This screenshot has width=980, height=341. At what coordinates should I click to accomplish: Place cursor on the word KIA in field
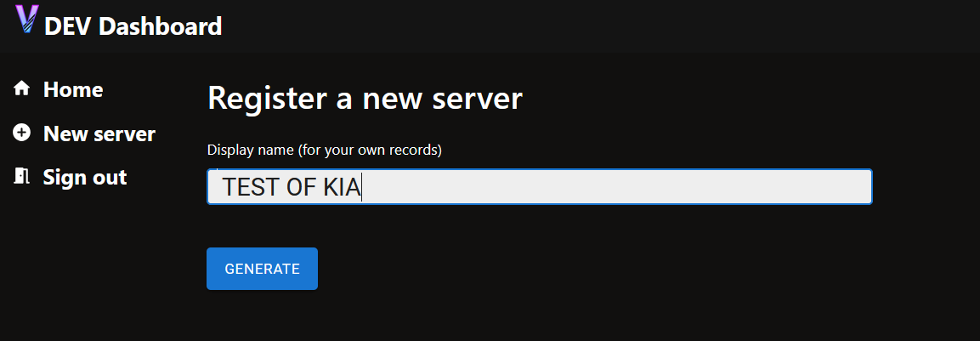click(x=342, y=187)
